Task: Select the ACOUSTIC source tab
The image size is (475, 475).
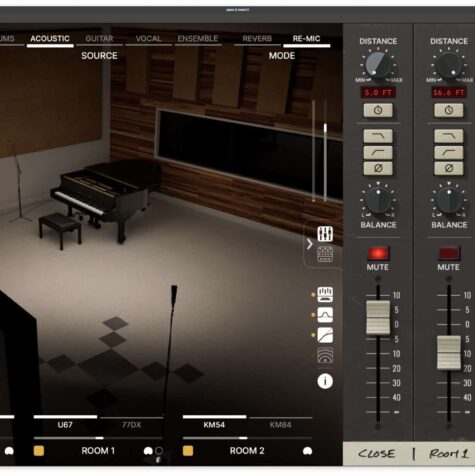Action: tap(50, 39)
